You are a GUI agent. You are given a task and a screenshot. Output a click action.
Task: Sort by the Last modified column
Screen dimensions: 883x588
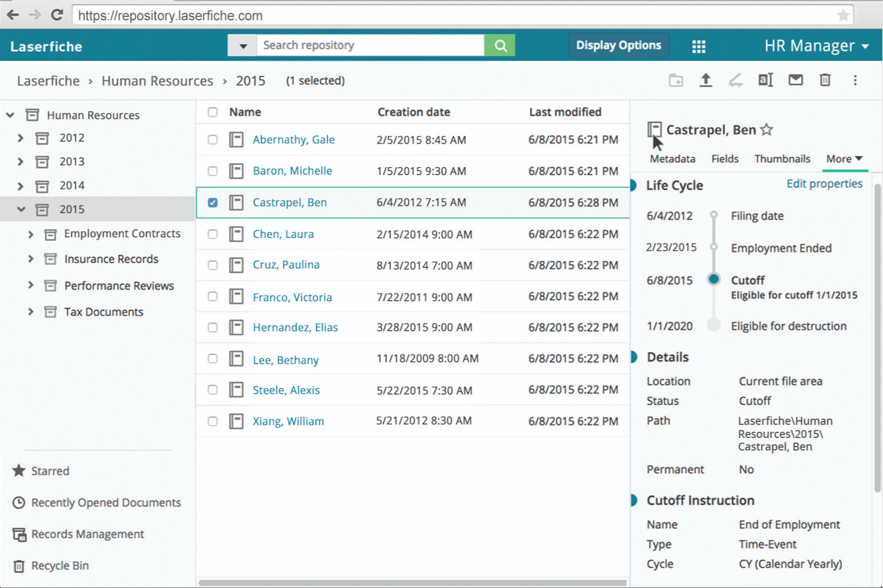click(565, 112)
